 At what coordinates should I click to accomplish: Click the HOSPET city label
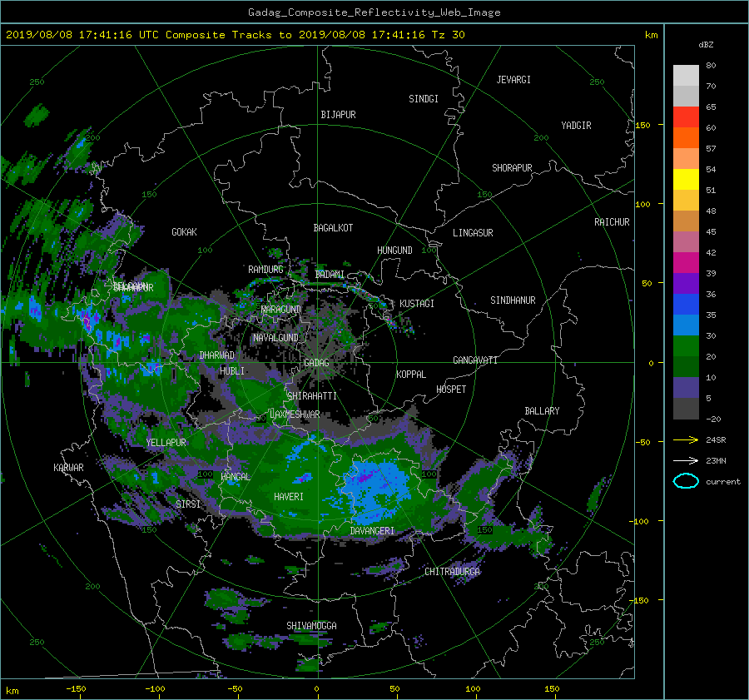click(451, 390)
